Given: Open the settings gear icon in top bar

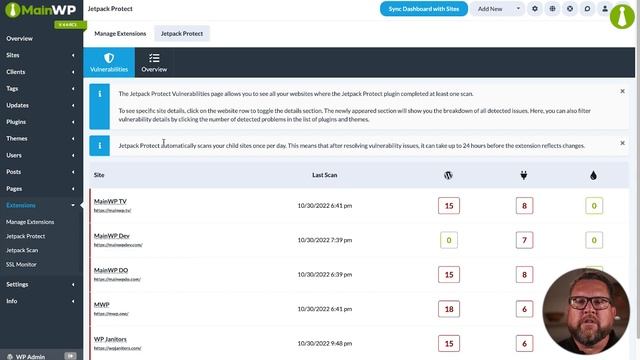Looking at the screenshot, I should 535,9.
